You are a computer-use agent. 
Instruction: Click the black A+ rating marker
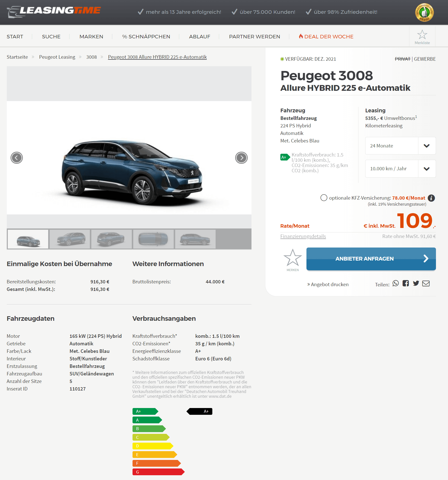(x=200, y=411)
